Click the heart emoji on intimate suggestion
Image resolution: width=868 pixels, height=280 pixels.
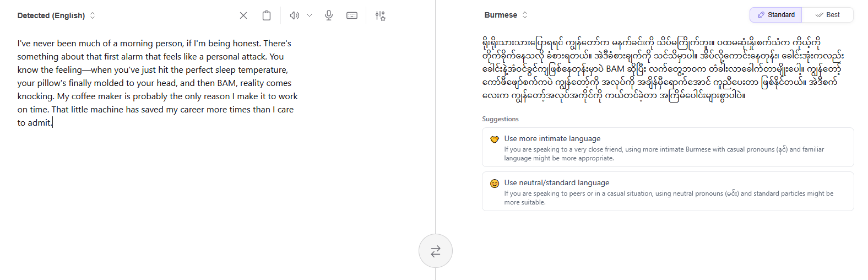pyautogui.click(x=495, y=139)
